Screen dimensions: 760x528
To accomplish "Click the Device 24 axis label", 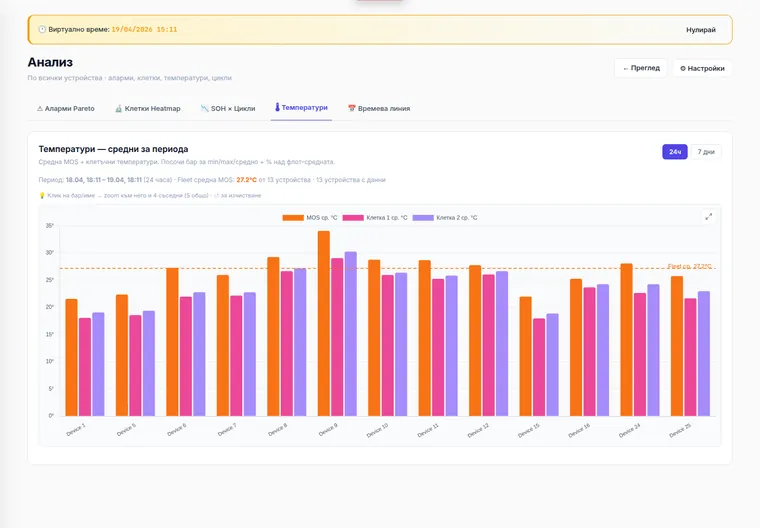I will pyautogui.click(x=629, y=430).
